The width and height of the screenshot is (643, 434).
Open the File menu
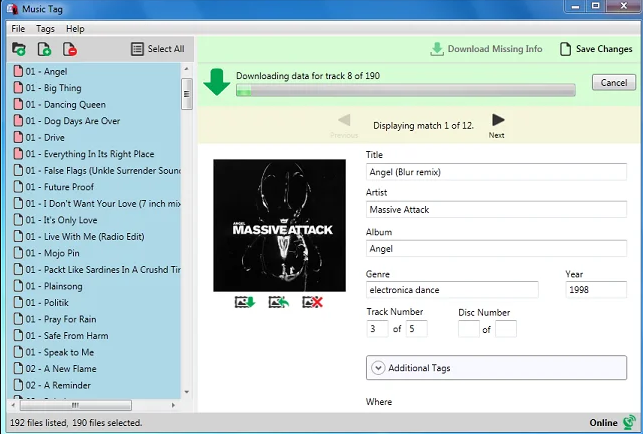18,29
